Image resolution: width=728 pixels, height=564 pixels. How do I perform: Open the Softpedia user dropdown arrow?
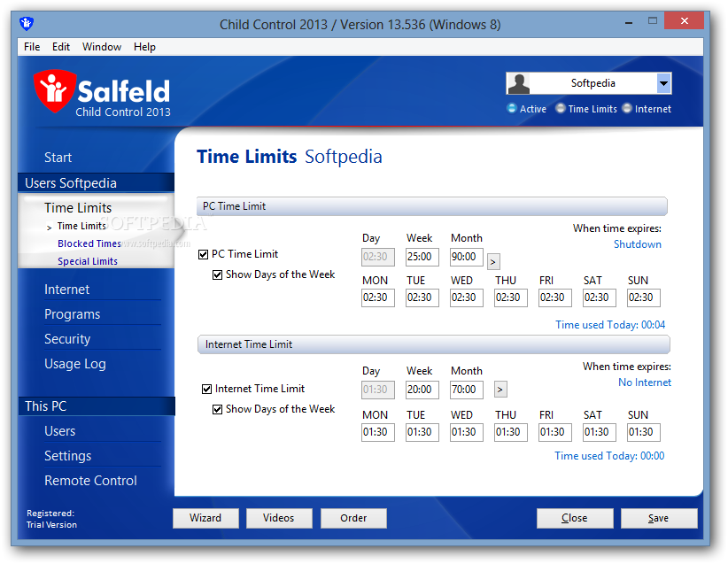pos(664,83)
